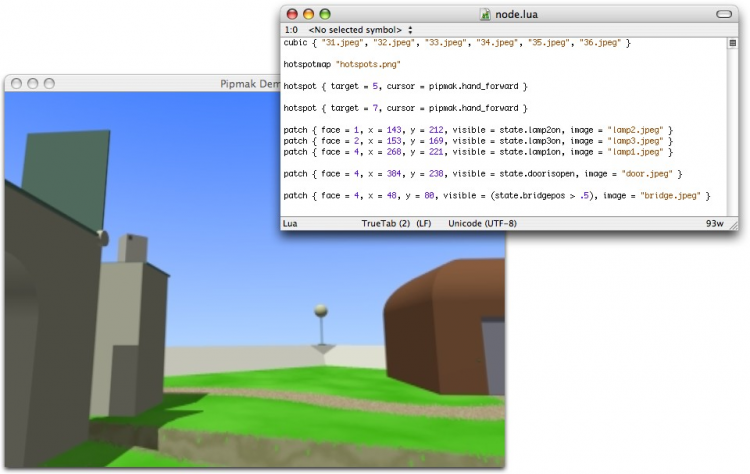The width and height of the screenshot is (750, 474).
Task: Click the node.lua document icon in title bar
Action: tap(485, 14)
